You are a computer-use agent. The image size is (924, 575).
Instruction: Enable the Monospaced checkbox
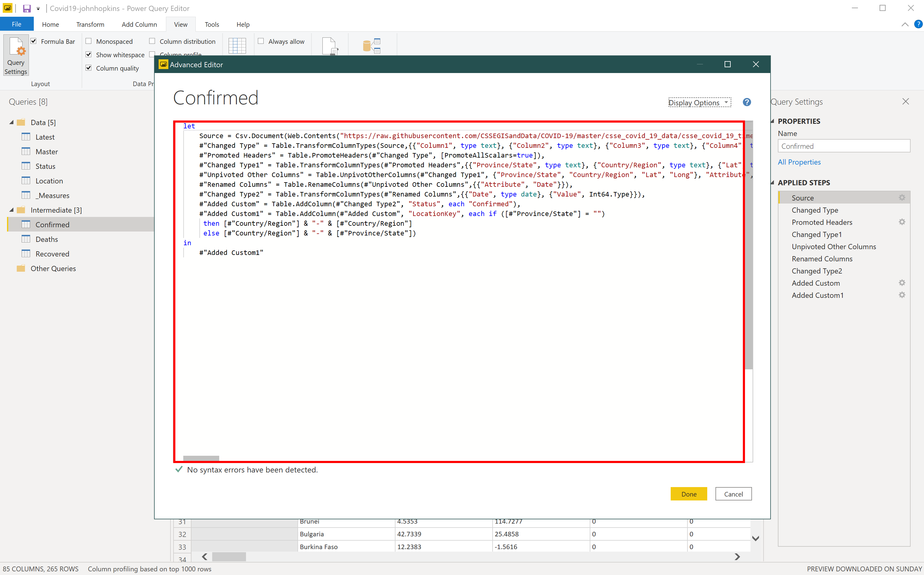(x=89, y=41)
